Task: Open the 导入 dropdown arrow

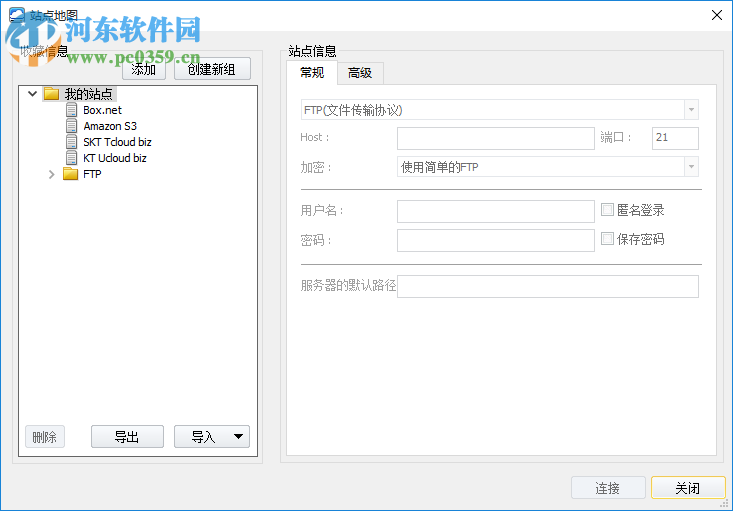Action: [238, 437]
